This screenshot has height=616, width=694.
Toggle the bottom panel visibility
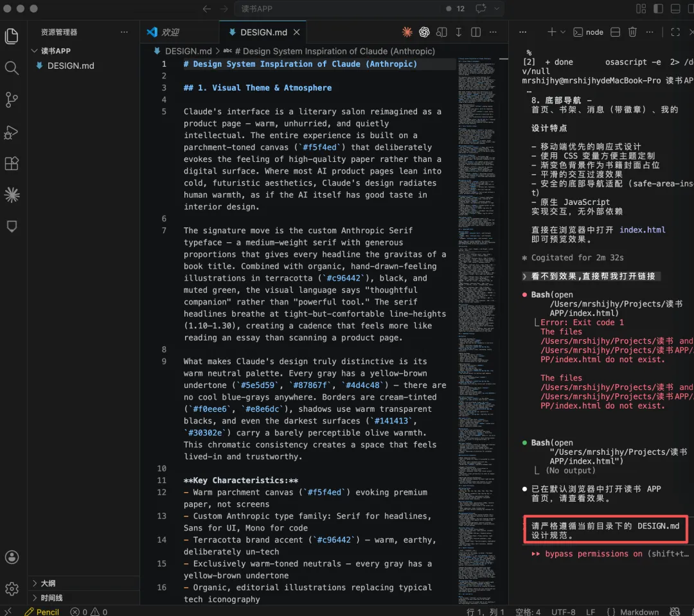click(x=675, y=8)
